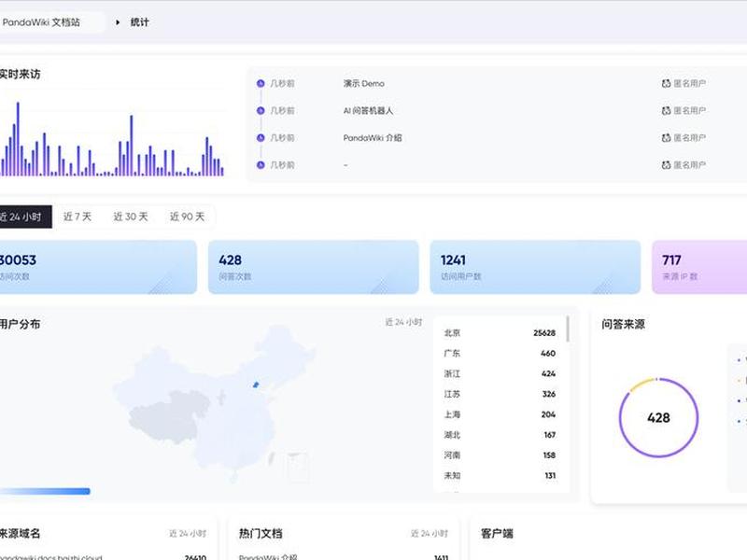The width and height of the screenshot is (747, 560).
Task: Click the 近 24 小时 label in 来源域名
Action: pos(188,533)
